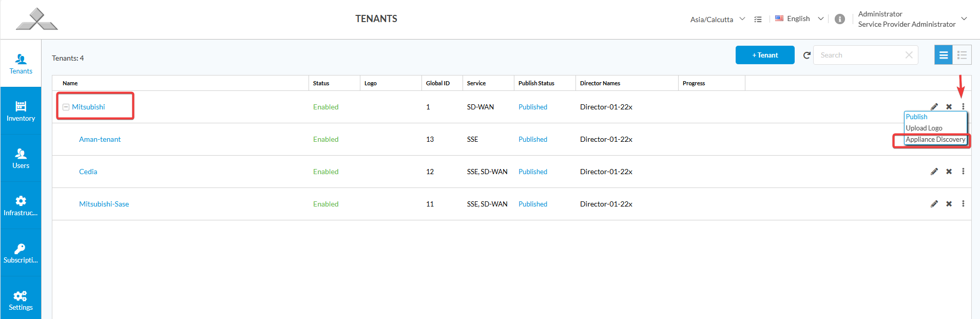Edit the Mitsubishi-Sase tenant

point(934,204)
